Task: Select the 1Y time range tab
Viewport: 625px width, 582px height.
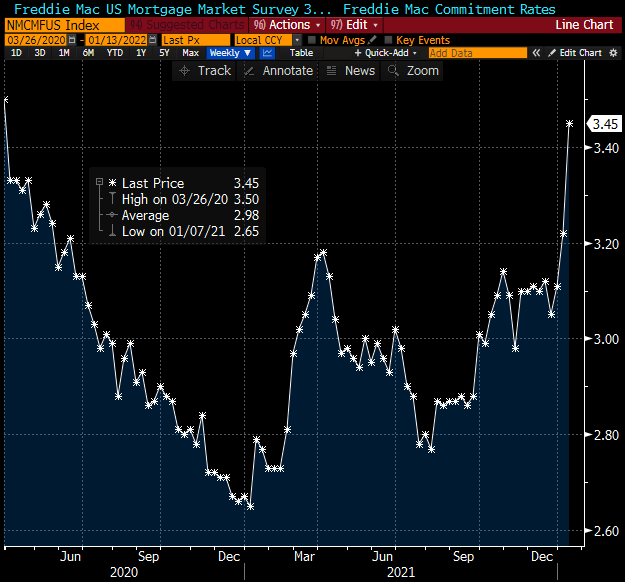Action: coord(141,53)
